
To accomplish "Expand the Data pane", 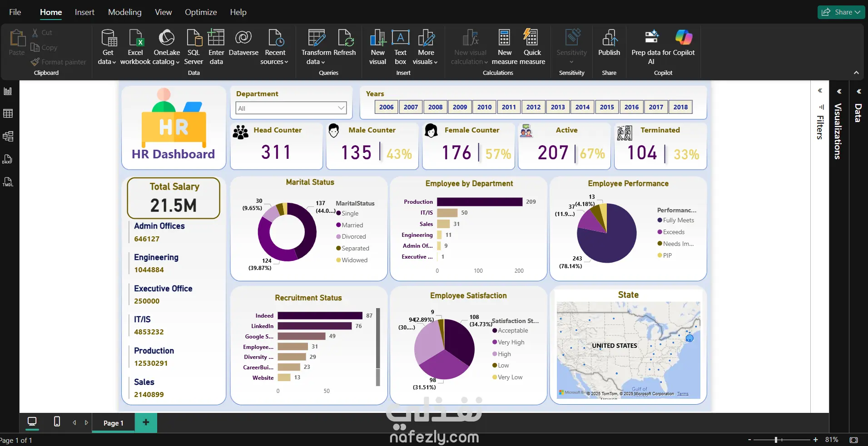I will [x=858, y=91].
